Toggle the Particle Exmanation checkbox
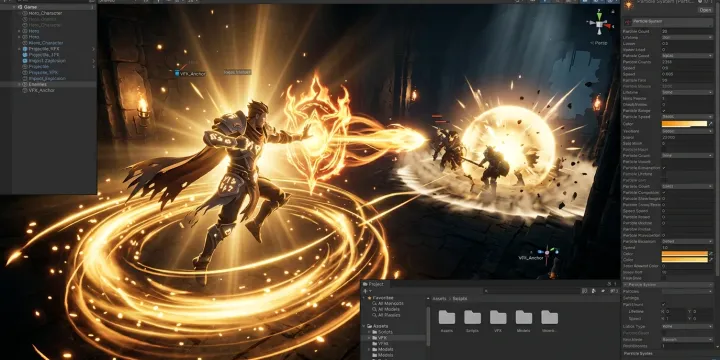The image size is (720, 360). 664,168
